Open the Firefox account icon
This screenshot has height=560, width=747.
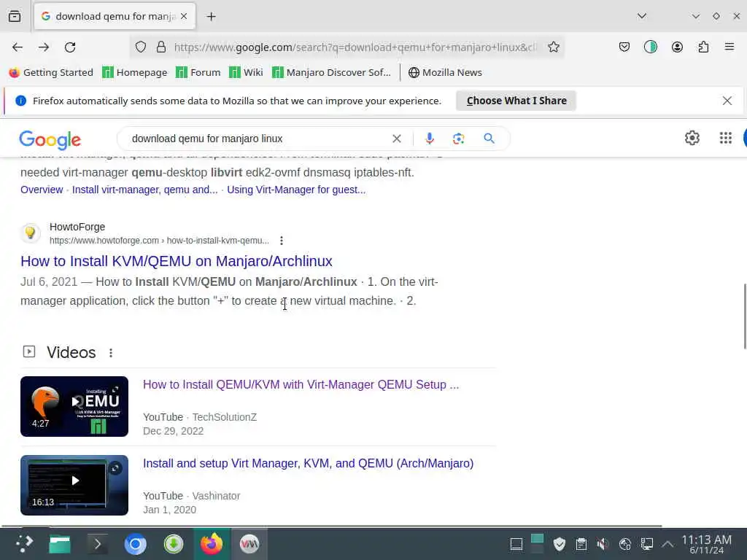click(x=677, y=47)
